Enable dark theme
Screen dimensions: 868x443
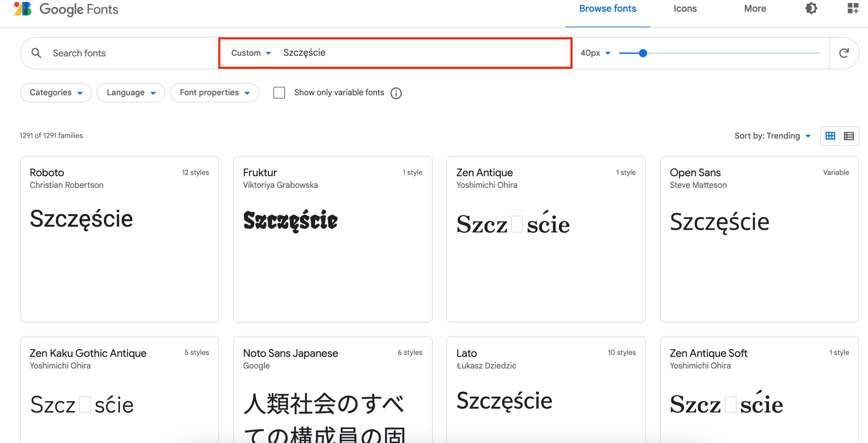[811, 8]
